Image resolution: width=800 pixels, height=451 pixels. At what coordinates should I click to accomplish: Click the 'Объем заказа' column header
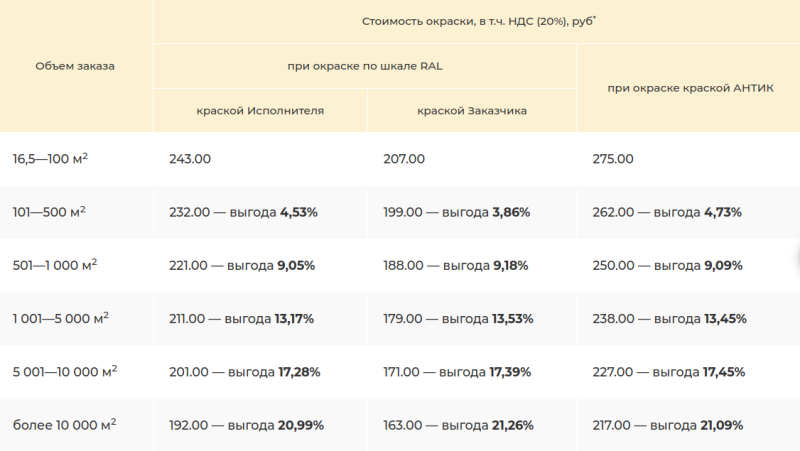(x=75, y=66)
